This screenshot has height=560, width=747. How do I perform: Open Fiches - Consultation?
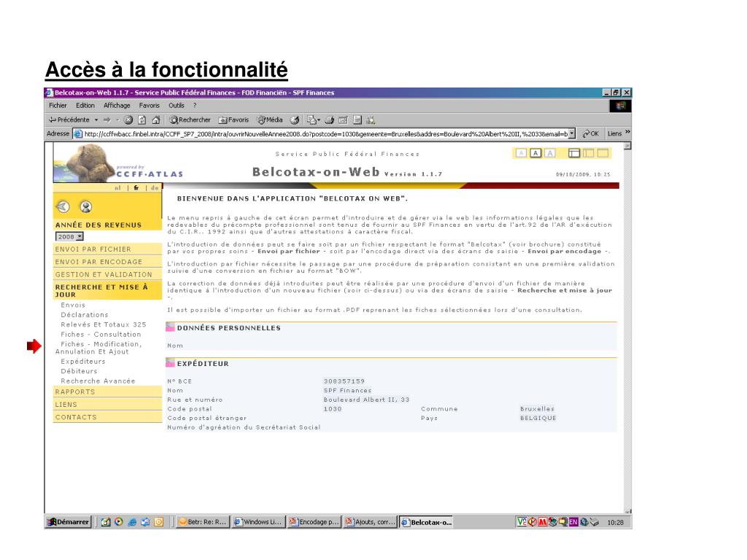[x=101, y=334]
